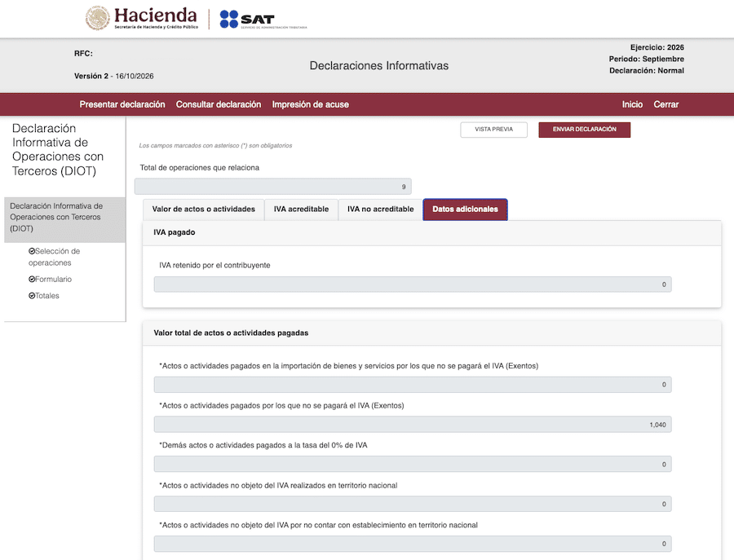Click the SAT logo

(263, 20)
